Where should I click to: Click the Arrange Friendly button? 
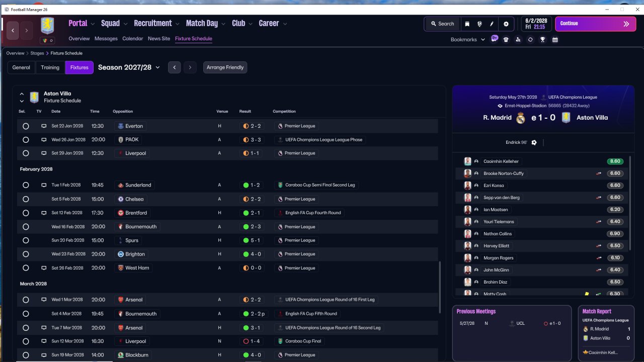click(x=225, y=67)
